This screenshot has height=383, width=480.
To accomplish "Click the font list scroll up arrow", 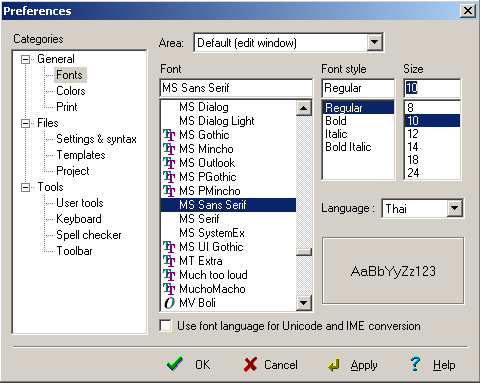I will tap(304, 108).
